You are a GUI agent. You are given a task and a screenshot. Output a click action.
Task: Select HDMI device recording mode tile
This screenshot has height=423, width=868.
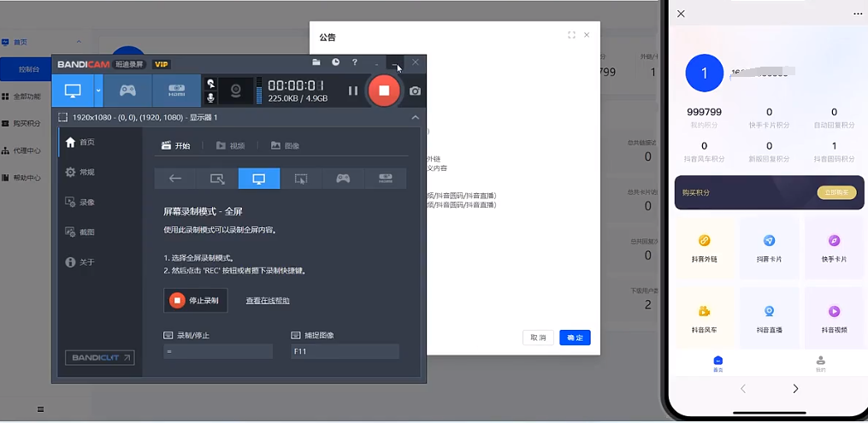pos(386,179)
